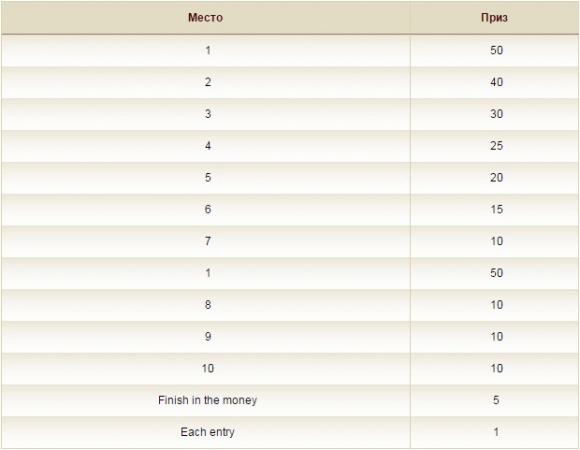Select the place 7 cell

pos(208,241)
